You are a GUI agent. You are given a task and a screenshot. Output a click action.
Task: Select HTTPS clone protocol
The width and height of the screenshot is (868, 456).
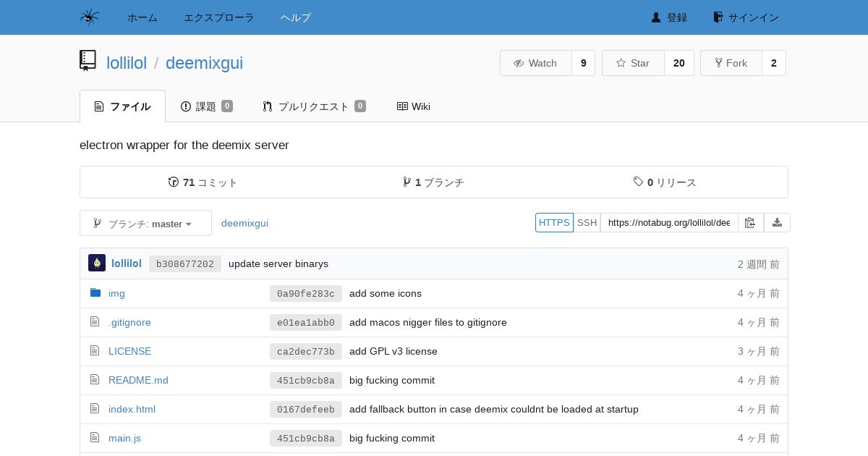coord(554,222)
